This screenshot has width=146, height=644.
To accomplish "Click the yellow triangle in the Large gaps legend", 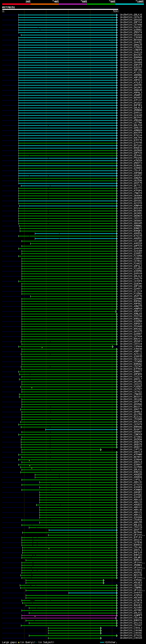I will pos(19,642).
